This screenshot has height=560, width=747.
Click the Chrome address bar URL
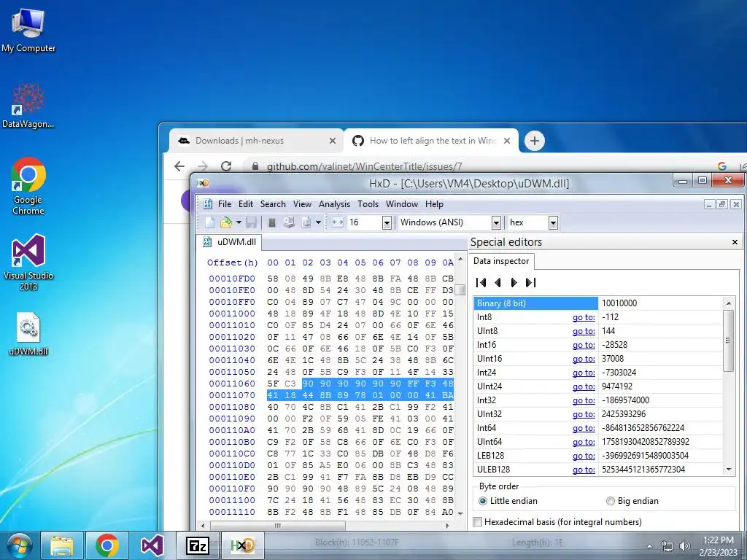click(364, 167)
